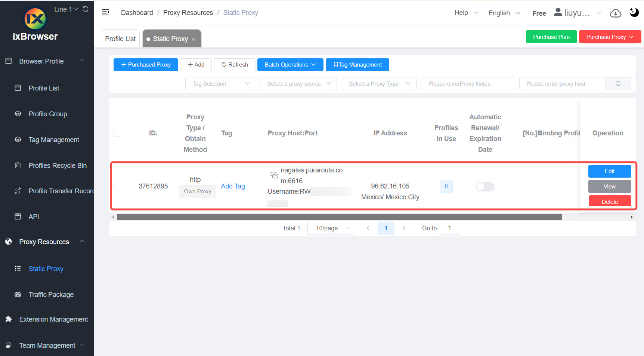
Task: Open the English language dropdown
Action: click(504, 13)
